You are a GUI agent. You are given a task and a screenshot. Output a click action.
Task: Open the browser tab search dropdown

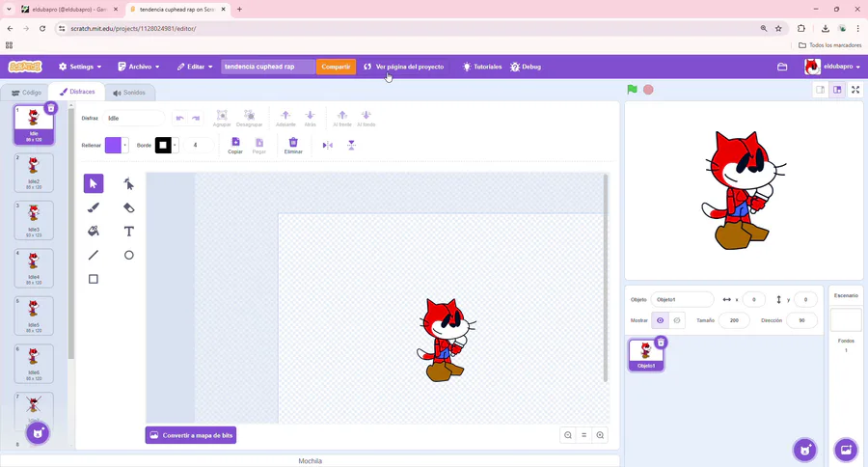pyautogui.click(x=9, y=9)
